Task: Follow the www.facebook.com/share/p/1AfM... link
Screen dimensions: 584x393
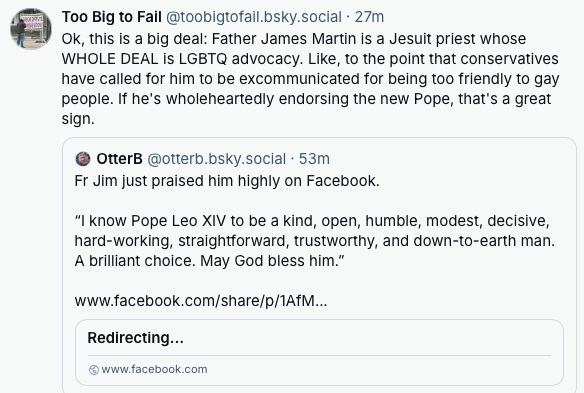Action: pyautogui.click(x=201, y=301)
